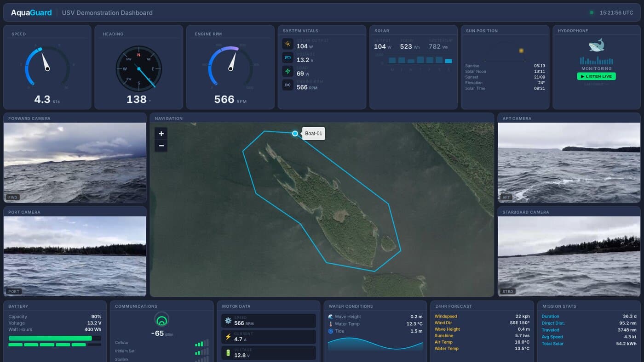Click the 4.3 kts speed value
644x362 pixels.
pos(47,99)
